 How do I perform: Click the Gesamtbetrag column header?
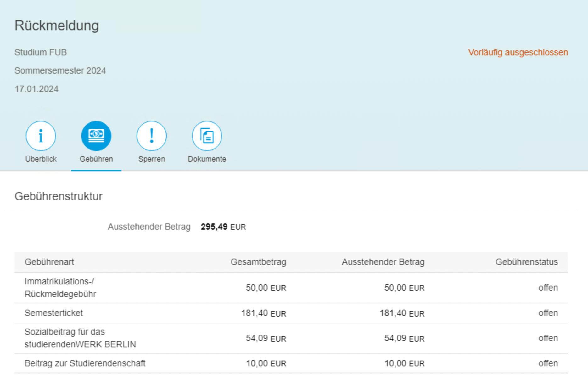coord(258,262)
